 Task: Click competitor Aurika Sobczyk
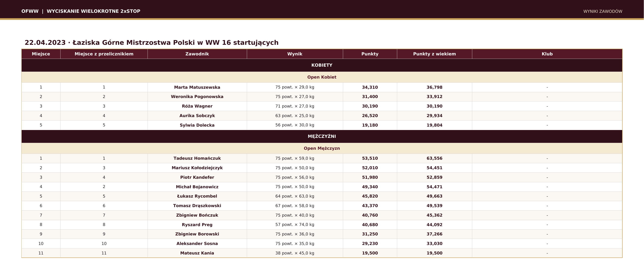[197, 116]
